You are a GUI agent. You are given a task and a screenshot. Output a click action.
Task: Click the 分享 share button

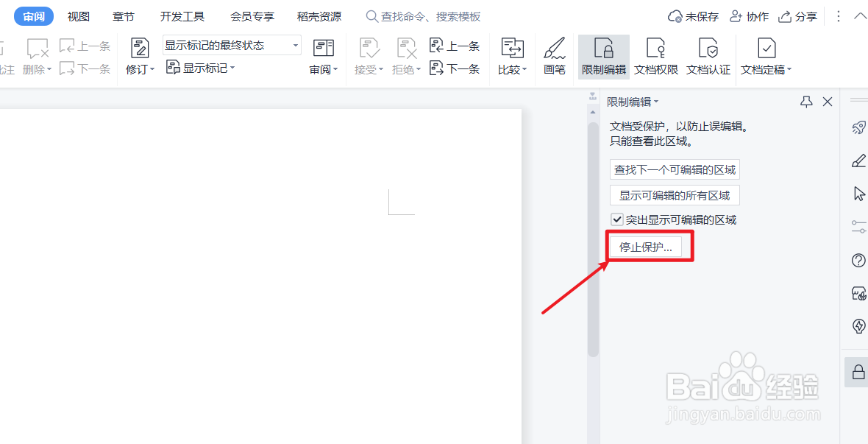[797, 17]
